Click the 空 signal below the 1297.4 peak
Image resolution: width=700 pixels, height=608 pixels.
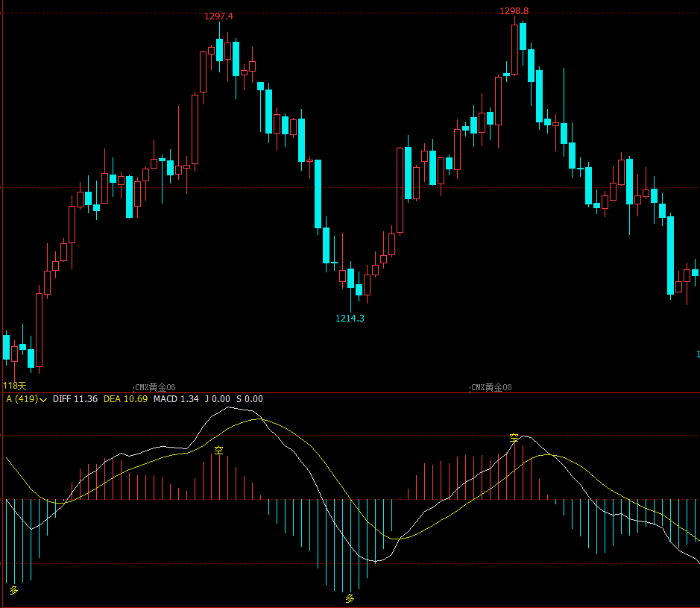pyautogui.click(x=218, y=451)
